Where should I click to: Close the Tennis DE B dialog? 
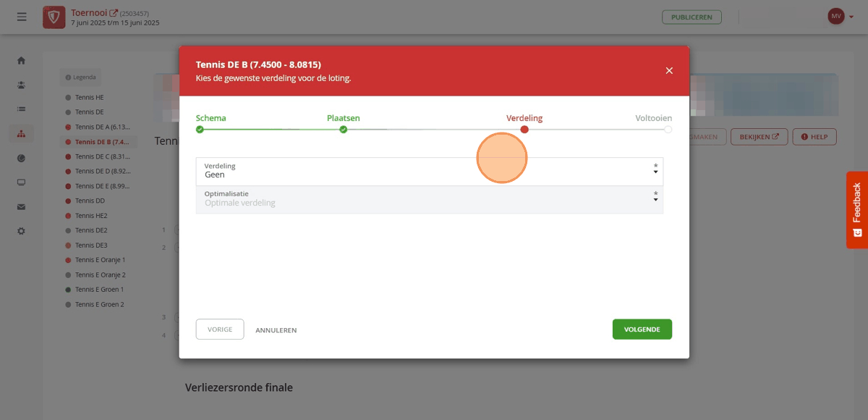[669, 70]
